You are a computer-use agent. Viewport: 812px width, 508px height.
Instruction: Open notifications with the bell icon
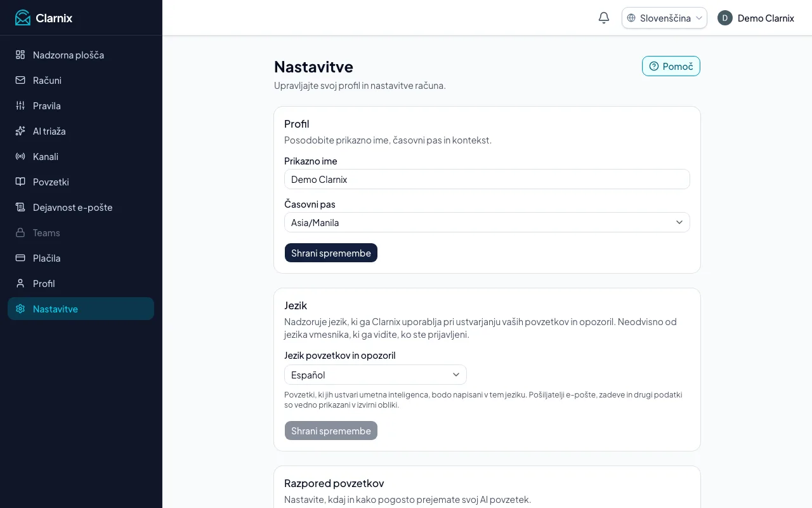(604, 18)
